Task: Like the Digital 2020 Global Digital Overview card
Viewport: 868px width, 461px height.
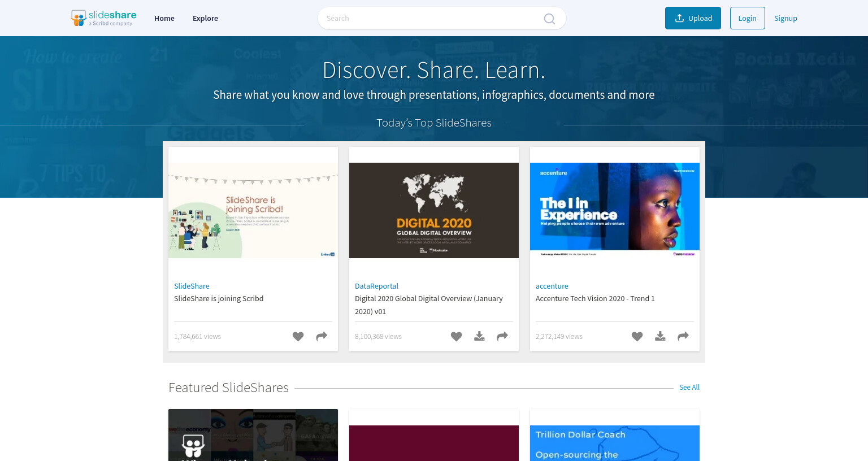Action: coord(456,337)
